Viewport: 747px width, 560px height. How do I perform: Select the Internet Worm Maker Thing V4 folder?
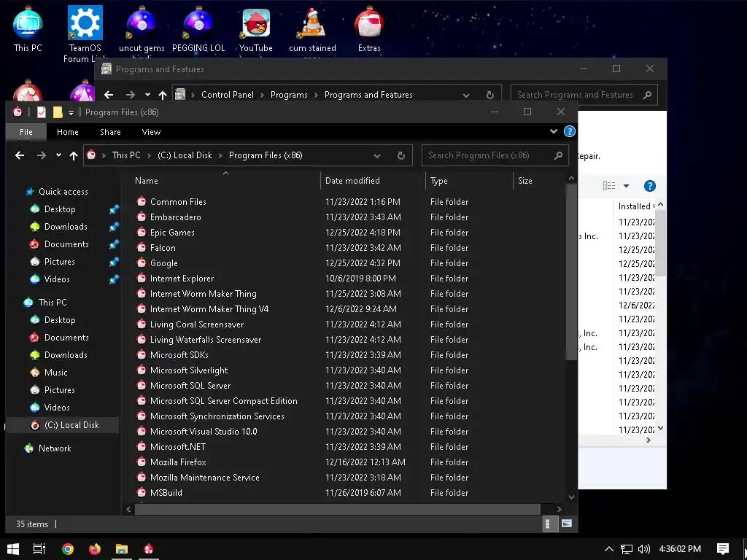coord(209,309)
